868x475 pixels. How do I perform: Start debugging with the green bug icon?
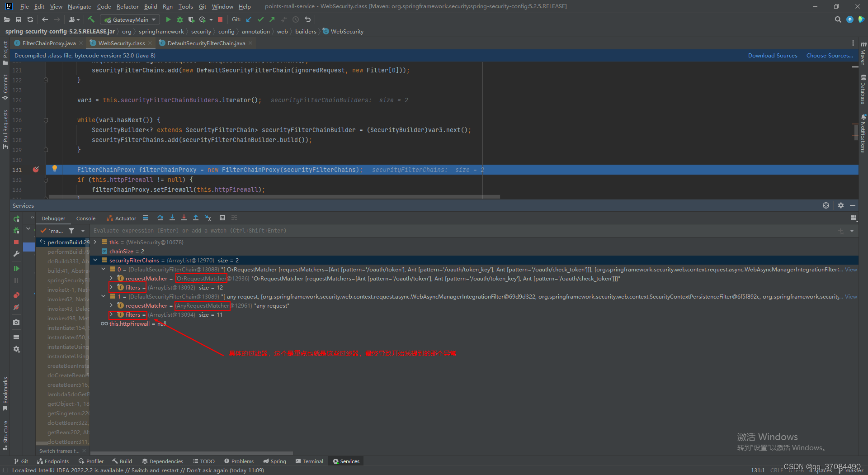[x=179, y=19]
